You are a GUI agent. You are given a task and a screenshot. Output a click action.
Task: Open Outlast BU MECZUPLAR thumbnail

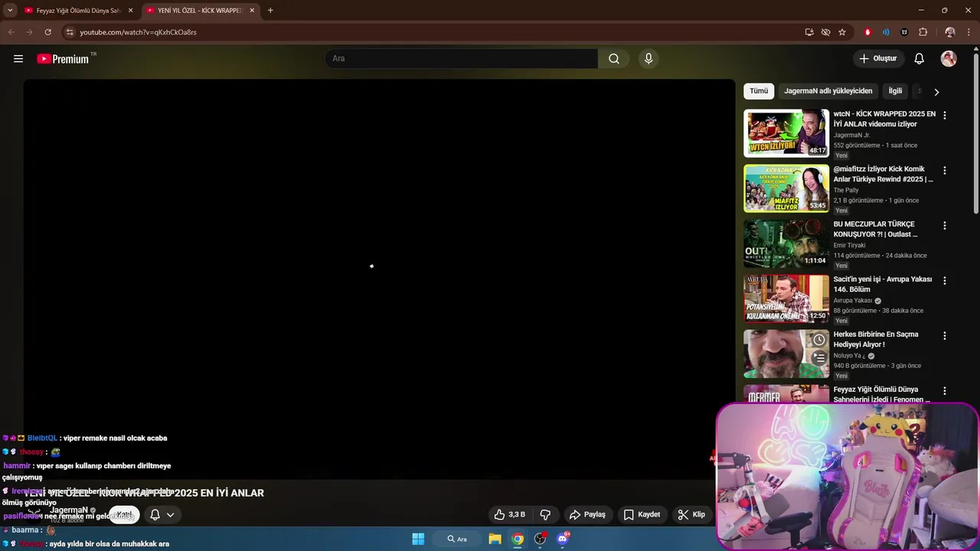point(786,243)
